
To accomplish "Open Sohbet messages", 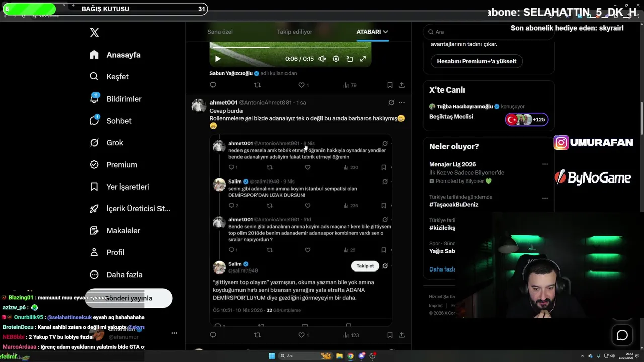I will [x=110, y=121].
